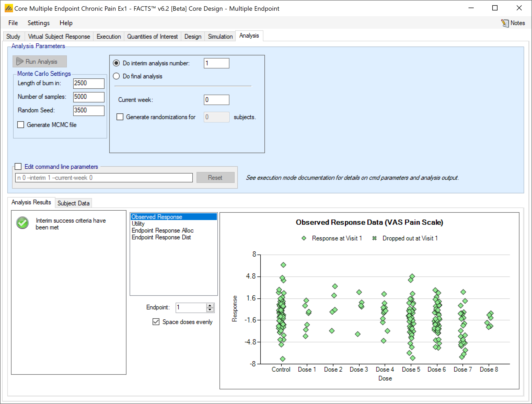
Task: Enable Edit command line parameters
Action: click(x=18, y=166)
